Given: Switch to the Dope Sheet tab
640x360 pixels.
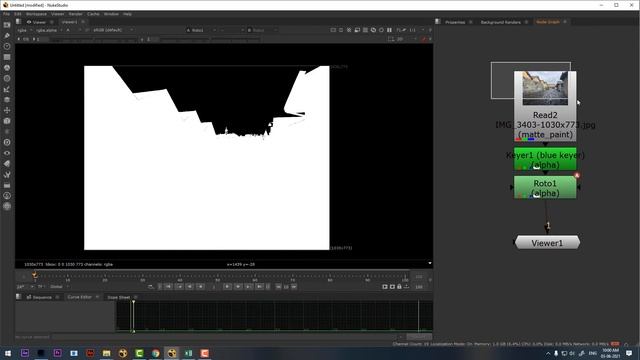Looking at the screenshot, I should pyautogui.click(x=119, y=297).
